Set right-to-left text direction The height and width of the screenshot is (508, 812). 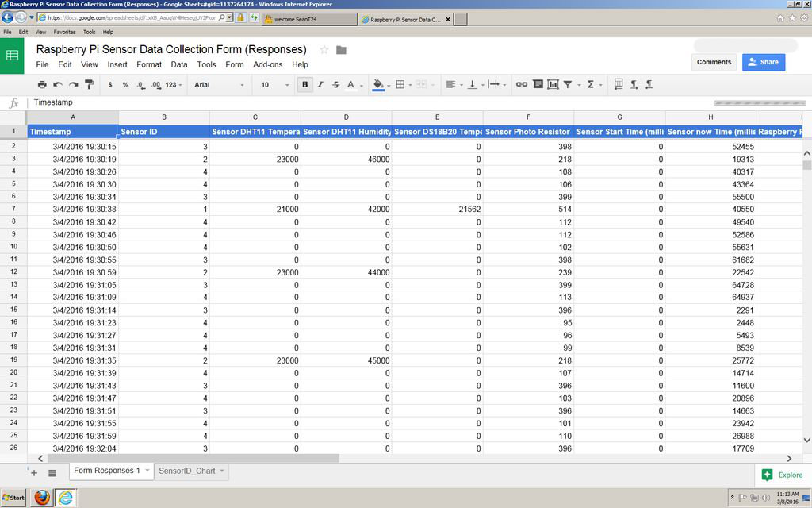pyautogui.click(x=649, y=84)
